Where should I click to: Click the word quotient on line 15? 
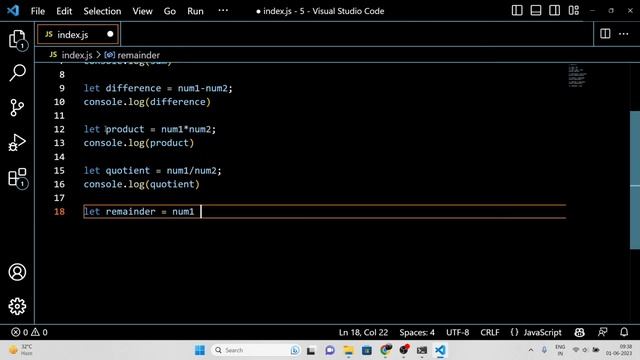[127, 170]
